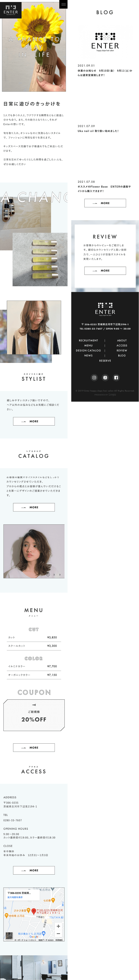Click RESERVE in footer navigation
Viewport: 139px width, 980px height.
coord(105,361)
